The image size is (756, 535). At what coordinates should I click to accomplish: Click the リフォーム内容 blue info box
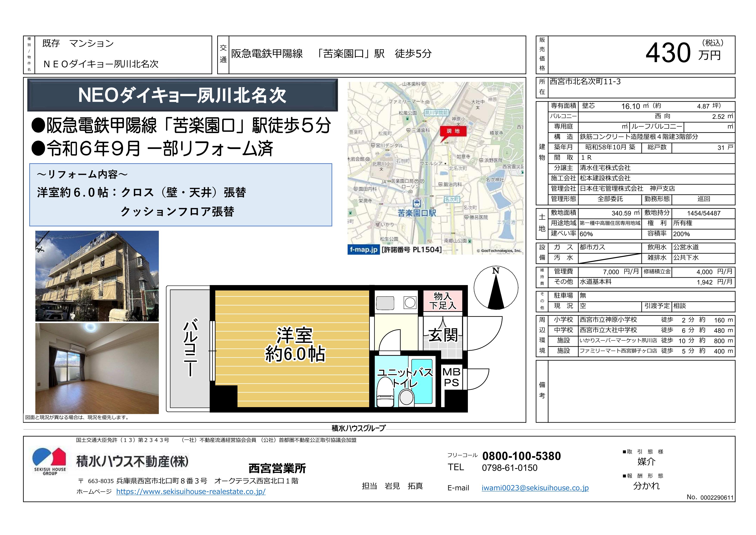pos(180,195)
